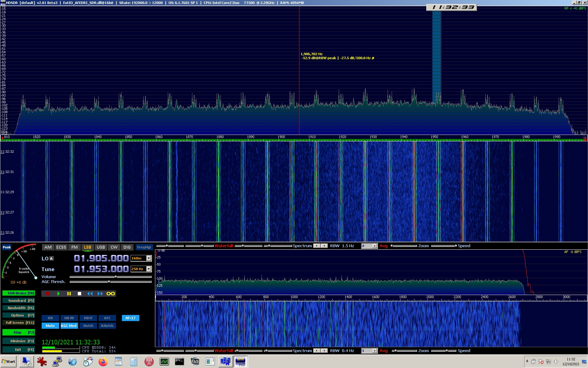Click the 1400 mark on AF frequency scale
The image size is (588, 368).
[348, 297]
